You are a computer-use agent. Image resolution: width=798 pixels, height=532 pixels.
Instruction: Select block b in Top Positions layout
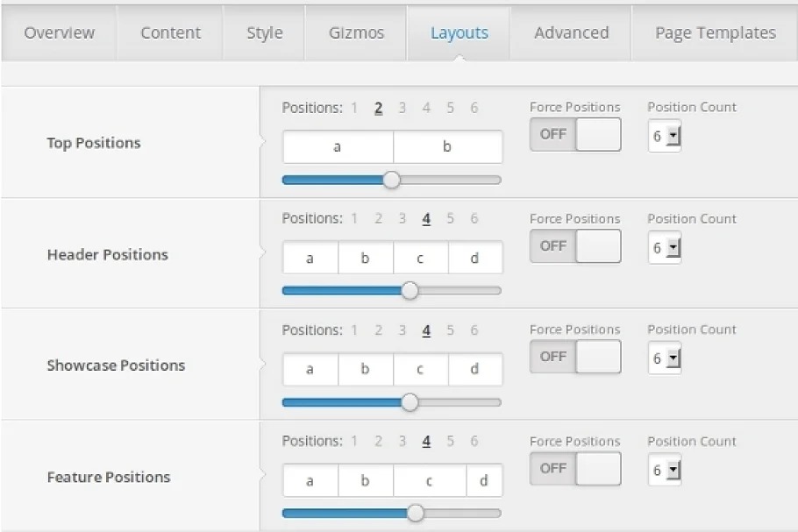[x=447, y=147]
